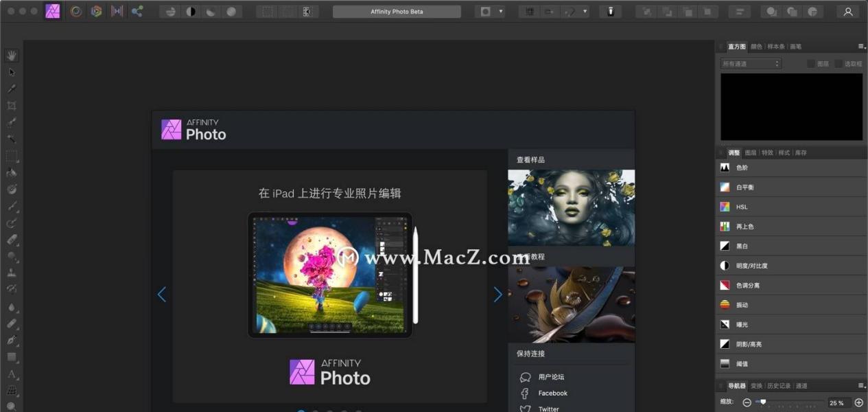Image resolution: width=868 pixels, height=412 pixels.
Task: Add a 黑白 adjustment
Action: (791, 246)
